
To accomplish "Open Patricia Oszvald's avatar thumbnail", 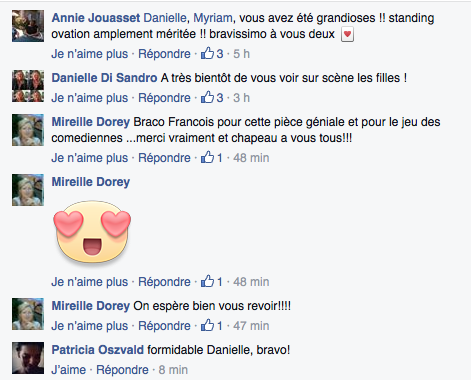I will pyautogui.click(x=28, y=358).
